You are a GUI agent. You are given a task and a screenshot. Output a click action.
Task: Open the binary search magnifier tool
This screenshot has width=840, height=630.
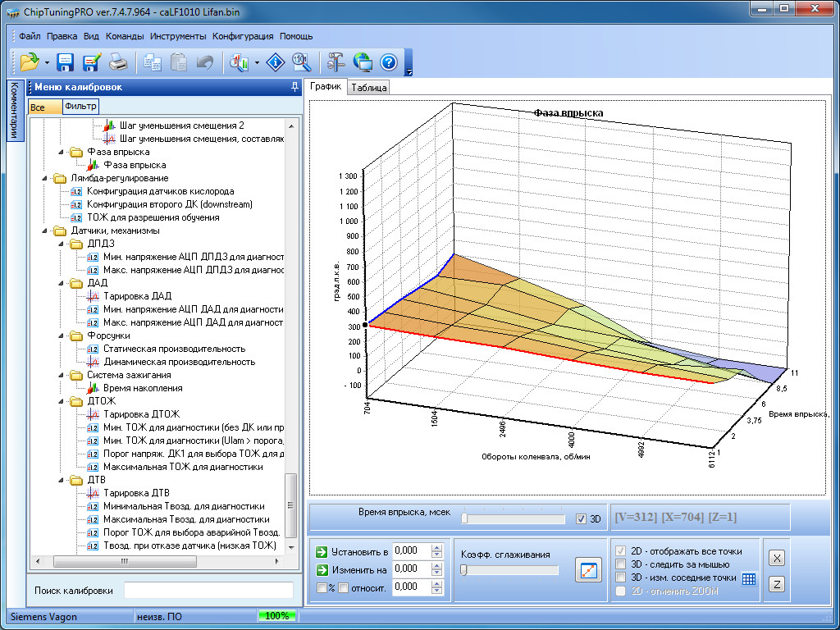tap(301, 62)
